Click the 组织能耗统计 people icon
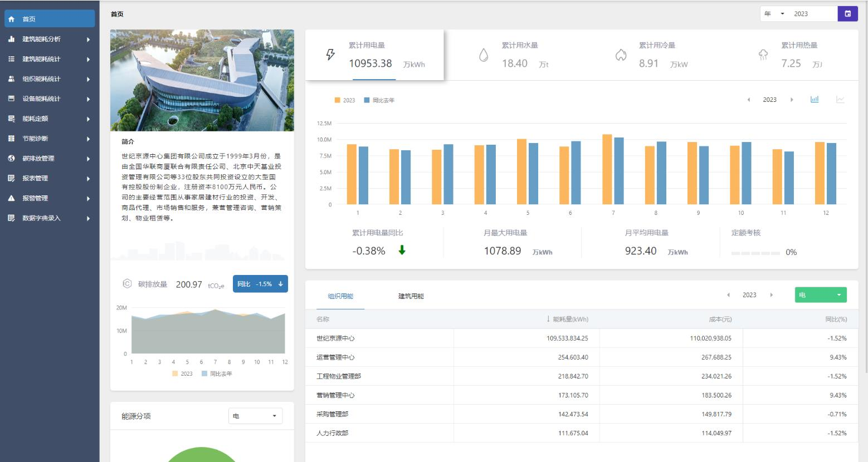Image resolution: width=868 pixels, height=462 pixels. tap(11, 79)
